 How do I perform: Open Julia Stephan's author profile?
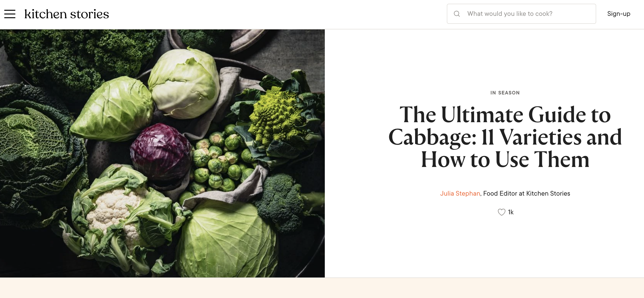click(x=460, y=193)
